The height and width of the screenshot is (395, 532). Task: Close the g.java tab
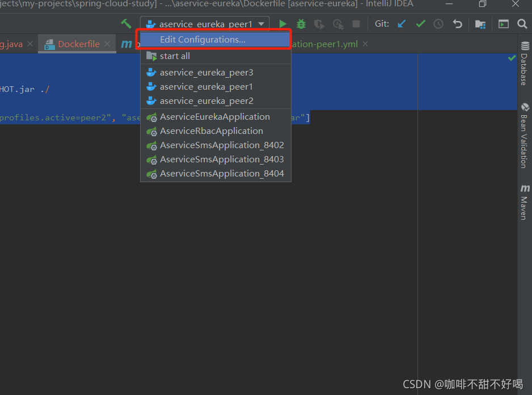click(30, 44)
